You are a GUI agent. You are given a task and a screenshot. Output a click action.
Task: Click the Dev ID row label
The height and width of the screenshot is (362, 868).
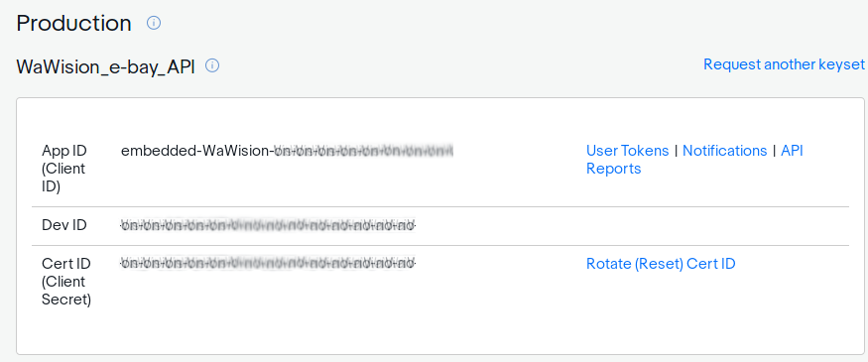click(x=64, y=226)
